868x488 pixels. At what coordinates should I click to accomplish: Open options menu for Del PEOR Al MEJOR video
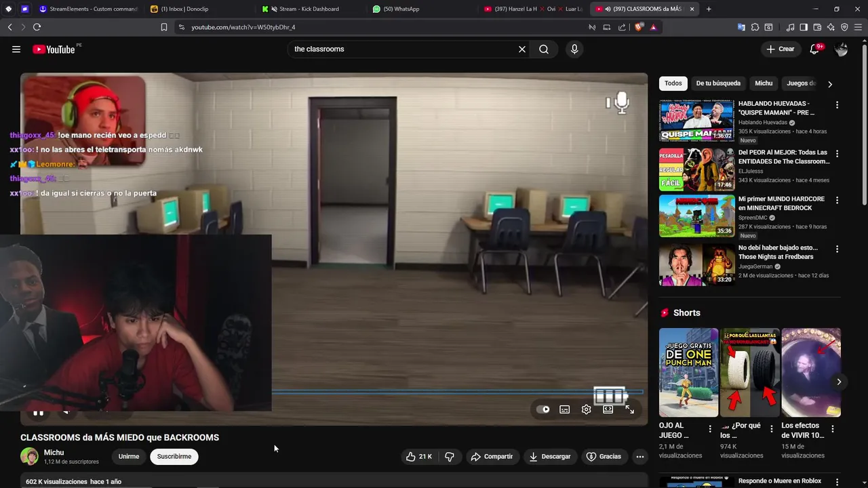[x=837, y=154]
